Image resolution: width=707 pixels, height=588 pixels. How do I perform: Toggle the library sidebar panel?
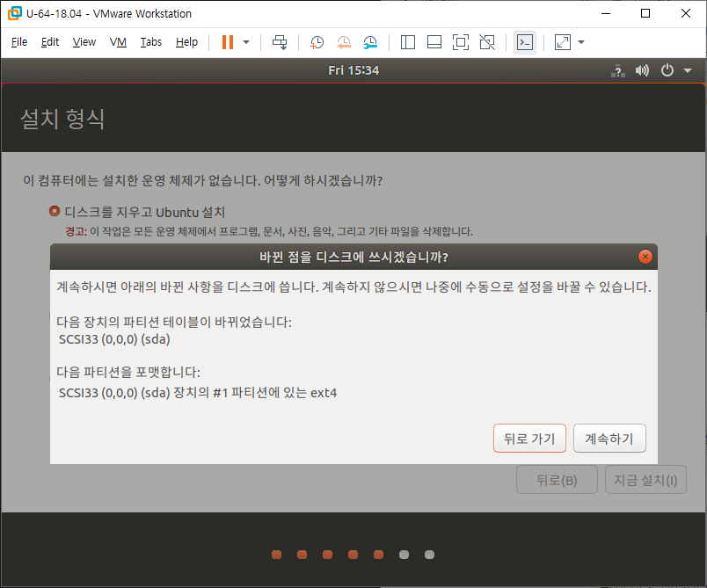coord(408,42)
